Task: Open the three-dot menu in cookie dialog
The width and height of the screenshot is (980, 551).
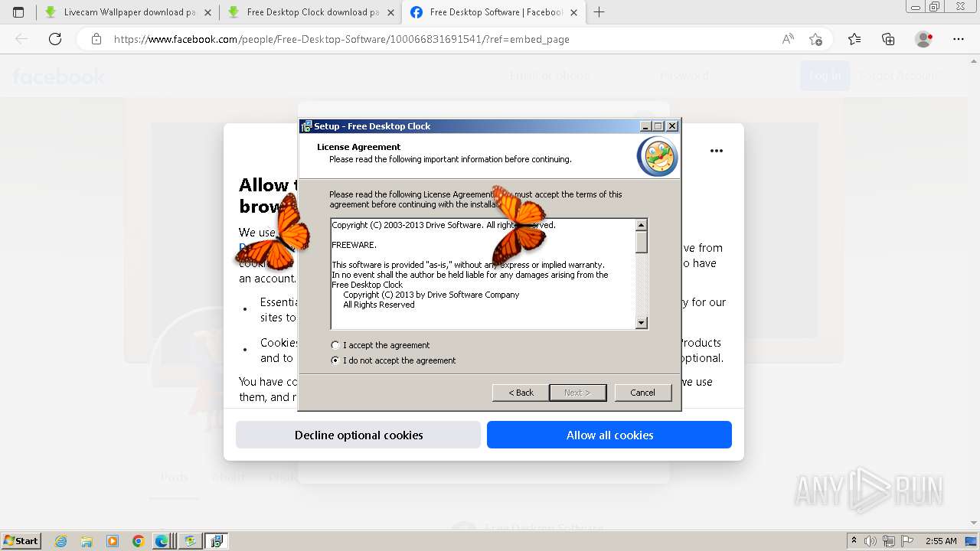Action: [x=717, y=151]
